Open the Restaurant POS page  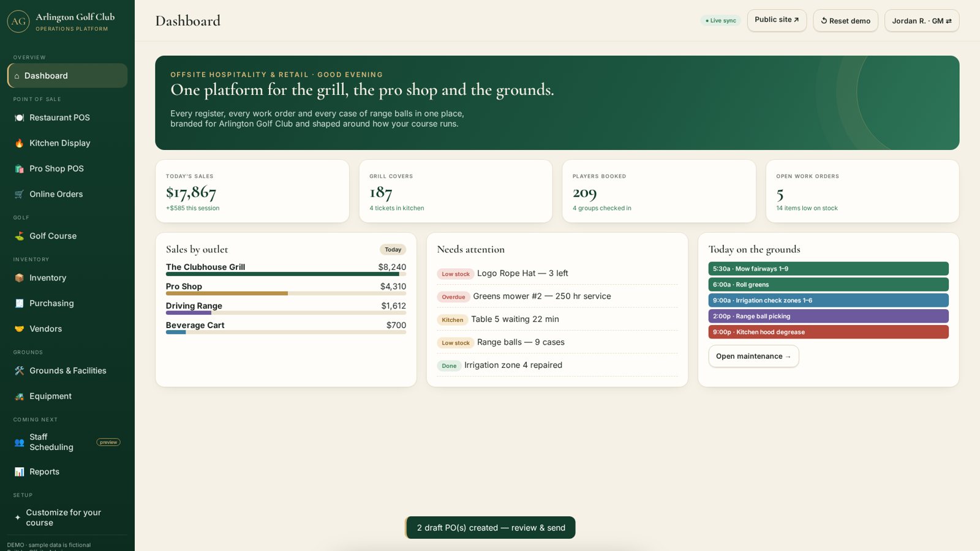[67, 118]
